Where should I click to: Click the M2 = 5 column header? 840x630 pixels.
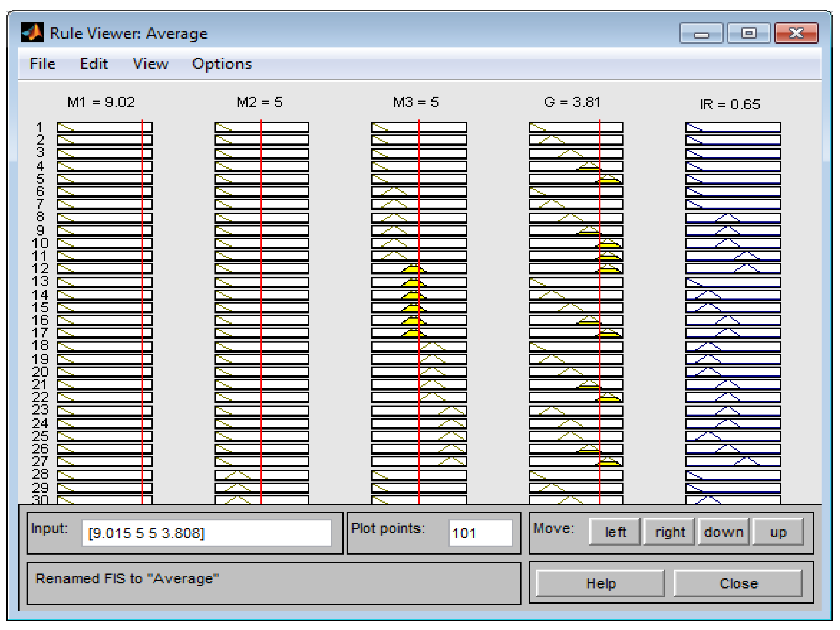click(x=259, y=102)
